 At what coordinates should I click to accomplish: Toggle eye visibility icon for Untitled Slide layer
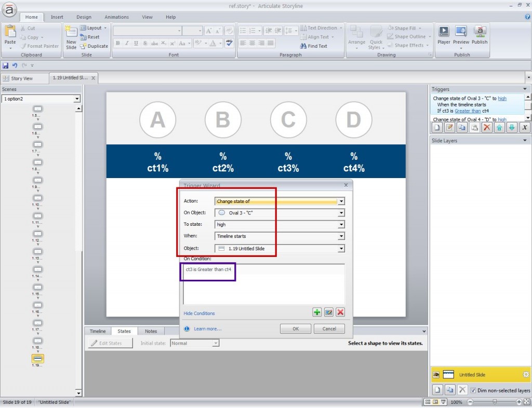click(x=436, y=375)
